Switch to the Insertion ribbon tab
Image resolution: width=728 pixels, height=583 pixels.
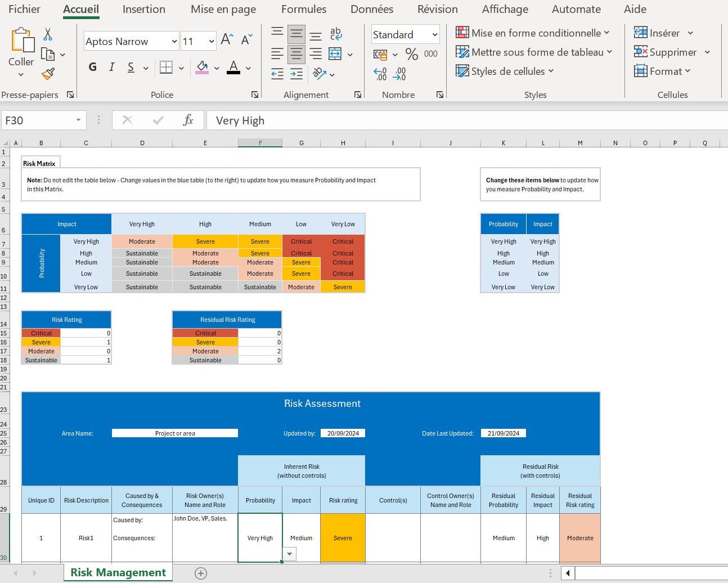pos(143,9)
